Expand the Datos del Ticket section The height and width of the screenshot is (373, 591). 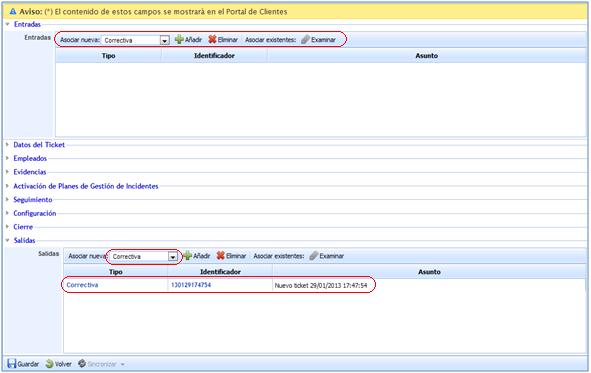[39, 145]
